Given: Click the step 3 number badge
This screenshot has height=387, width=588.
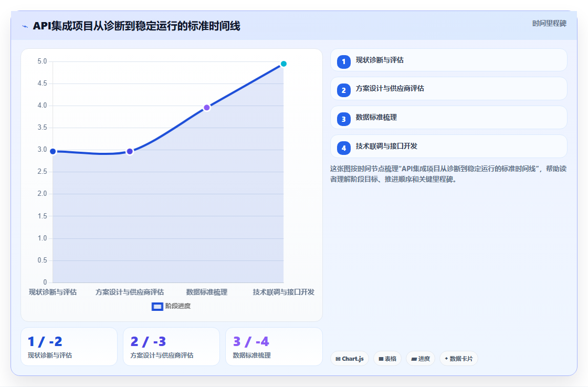Looking at the screenshot, I should 343,119.
